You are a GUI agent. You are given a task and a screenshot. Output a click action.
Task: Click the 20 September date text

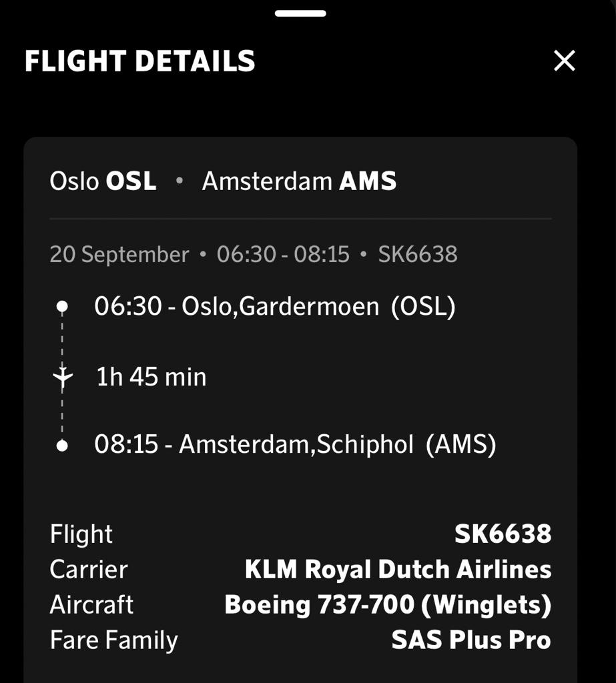pyautogui.click(x=119, y=254)
